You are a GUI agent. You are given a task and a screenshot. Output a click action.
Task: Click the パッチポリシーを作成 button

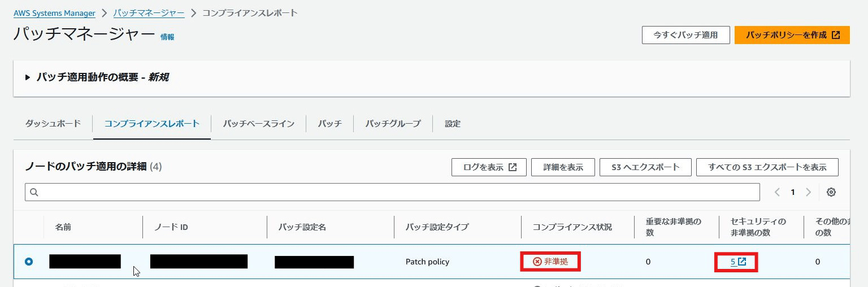(792, 35)
